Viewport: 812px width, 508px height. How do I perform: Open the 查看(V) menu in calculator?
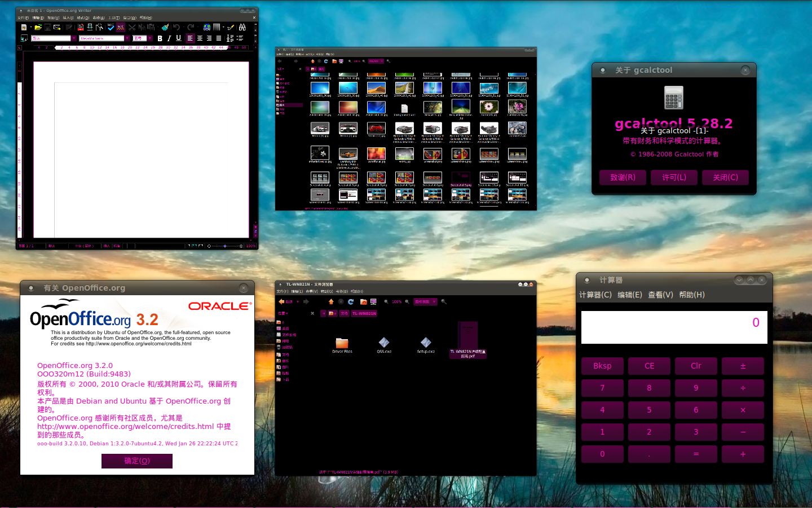tap(660, 295)
